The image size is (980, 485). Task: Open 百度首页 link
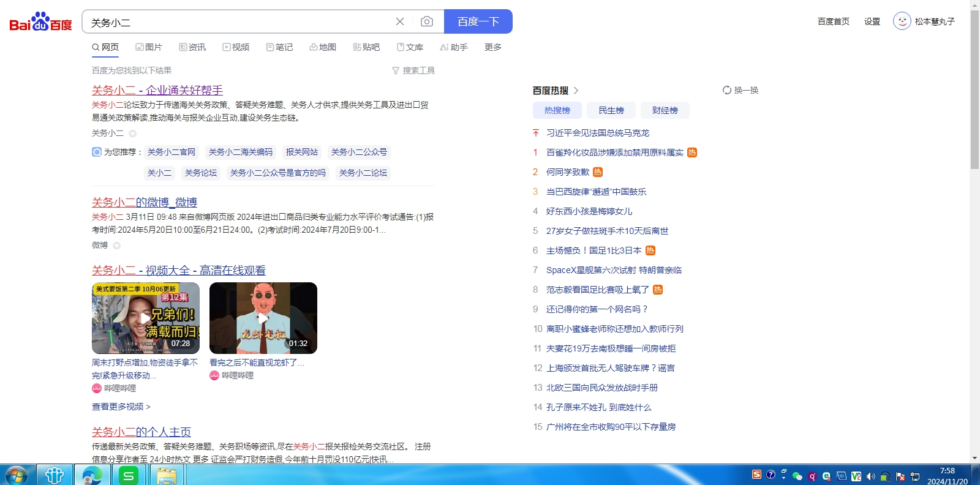(x=834, y=21)
